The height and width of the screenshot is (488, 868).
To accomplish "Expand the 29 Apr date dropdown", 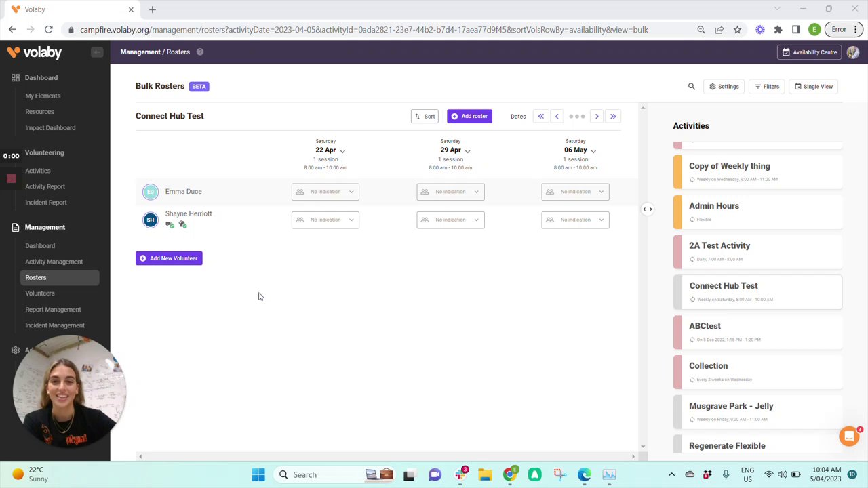I will click(x=467, y=150).
